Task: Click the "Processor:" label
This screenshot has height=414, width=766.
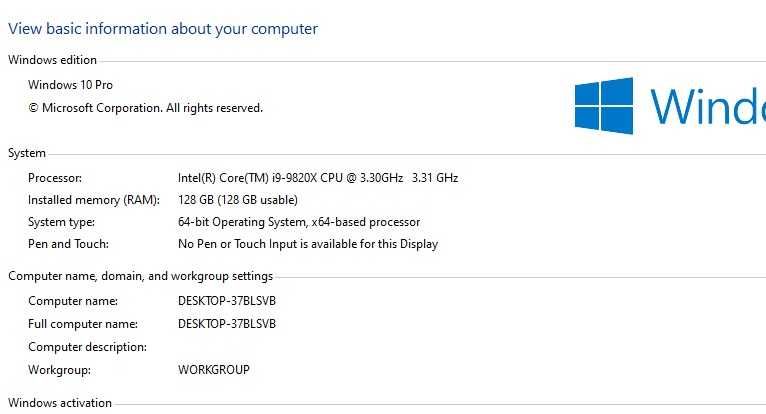Action: point(54,178)
